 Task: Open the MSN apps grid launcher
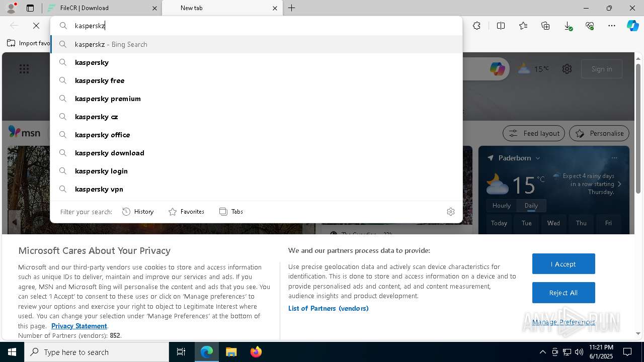pos(24,69)
